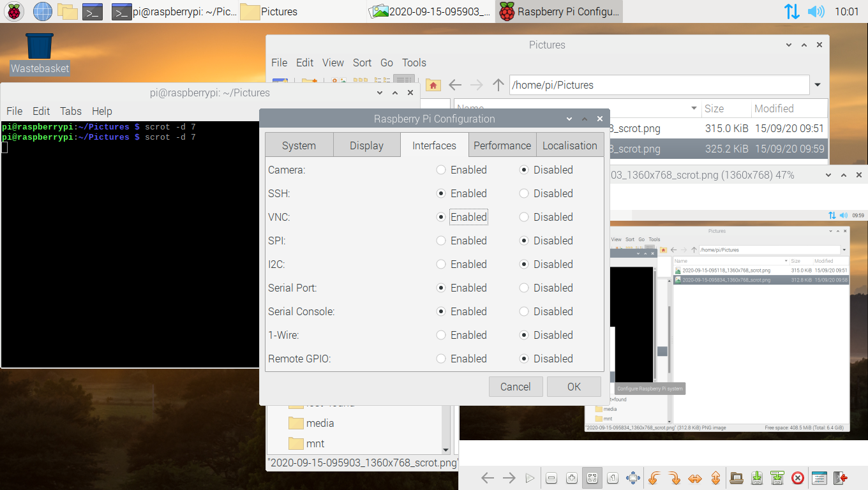Open the Tools menu in Pictures window
The height and width of the screenshot is (490, 868).
click(414, 63)
